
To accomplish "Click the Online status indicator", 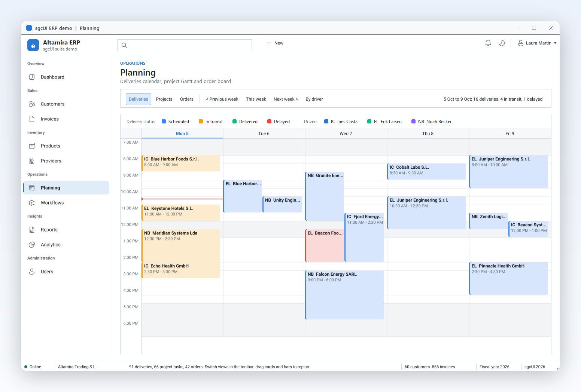I will (x=33, y=367).
